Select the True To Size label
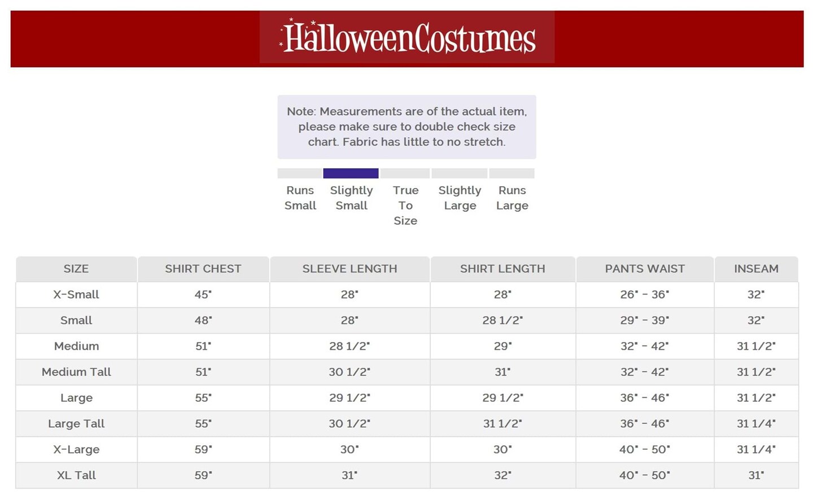 tap(405, 205)
